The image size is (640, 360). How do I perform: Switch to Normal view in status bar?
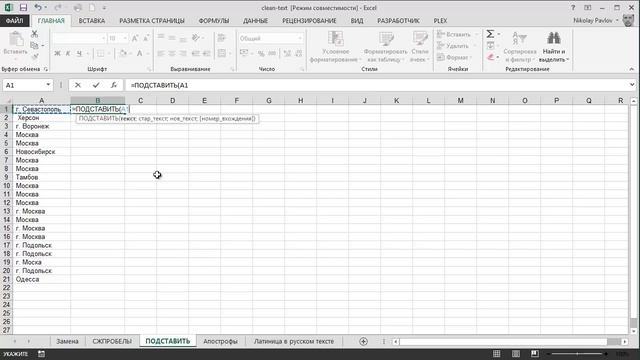496,354
